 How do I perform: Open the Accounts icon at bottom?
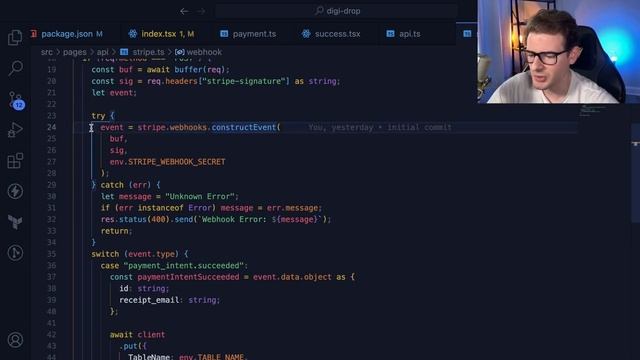pyautogui.click(x=15, y=340)
